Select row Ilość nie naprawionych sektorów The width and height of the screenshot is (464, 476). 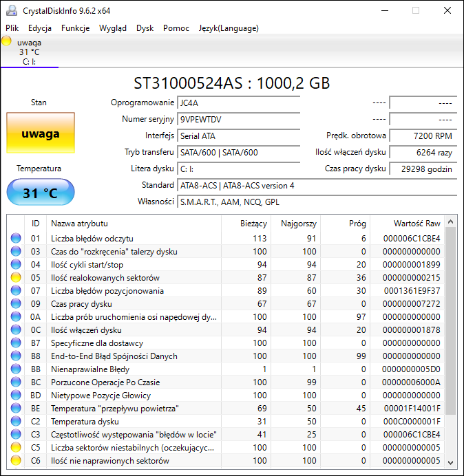pyautogui.click(x=226, y=460)
